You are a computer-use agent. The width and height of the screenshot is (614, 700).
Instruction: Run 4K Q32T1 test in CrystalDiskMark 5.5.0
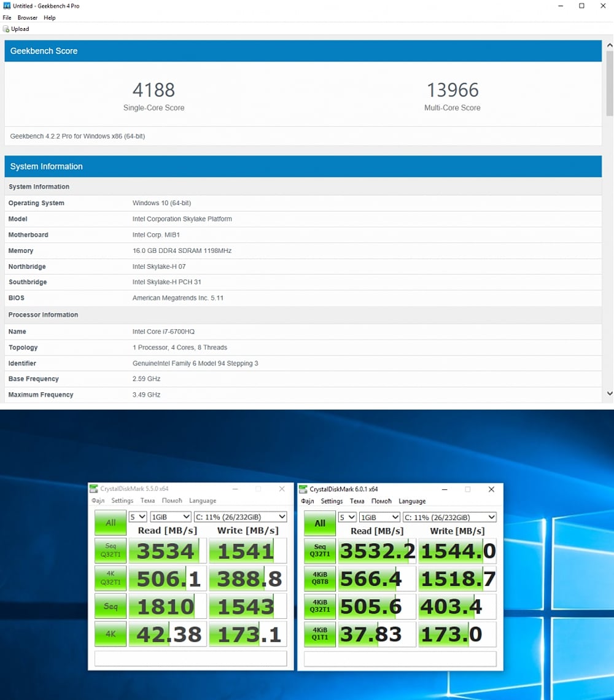[x=111, y=578]
